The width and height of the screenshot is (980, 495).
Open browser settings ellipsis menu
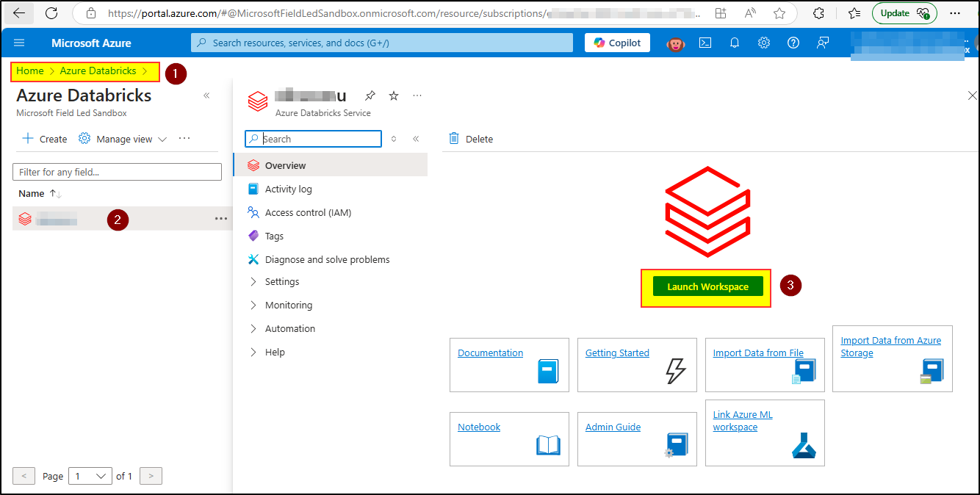pyautogui.click(x=955, y=13)
